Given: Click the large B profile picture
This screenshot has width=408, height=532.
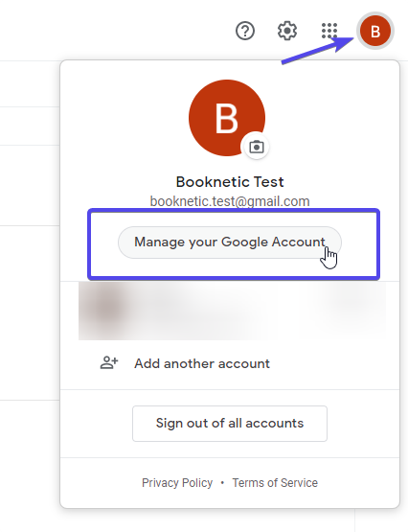Looking at the screenshot, I should tap(227, 118).
